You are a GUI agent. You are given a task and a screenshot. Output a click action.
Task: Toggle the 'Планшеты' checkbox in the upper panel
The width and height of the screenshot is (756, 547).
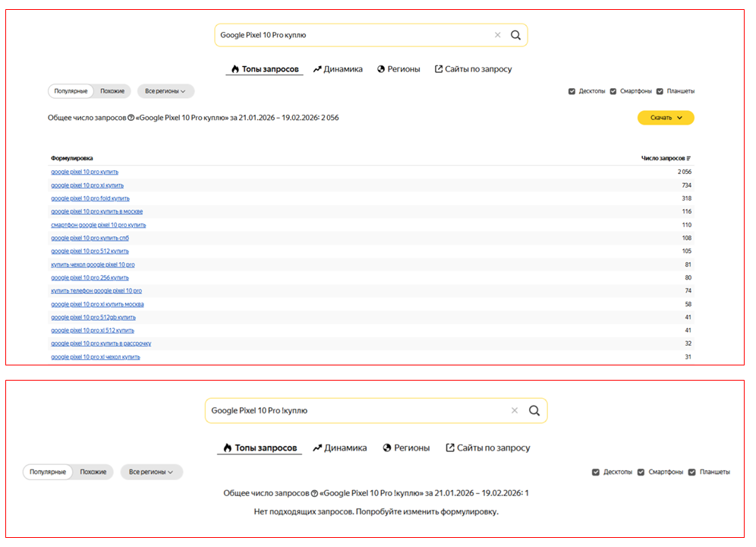point(660,91)
